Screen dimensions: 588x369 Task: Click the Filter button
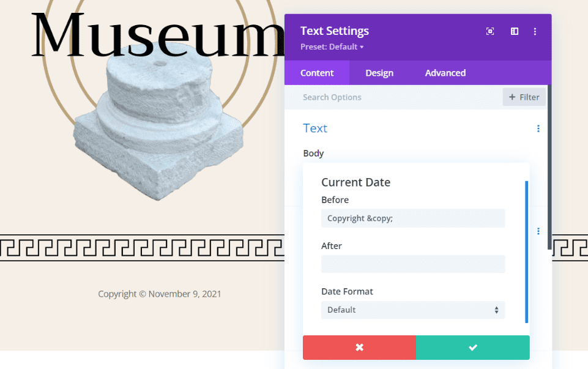[x=524, y=97]
